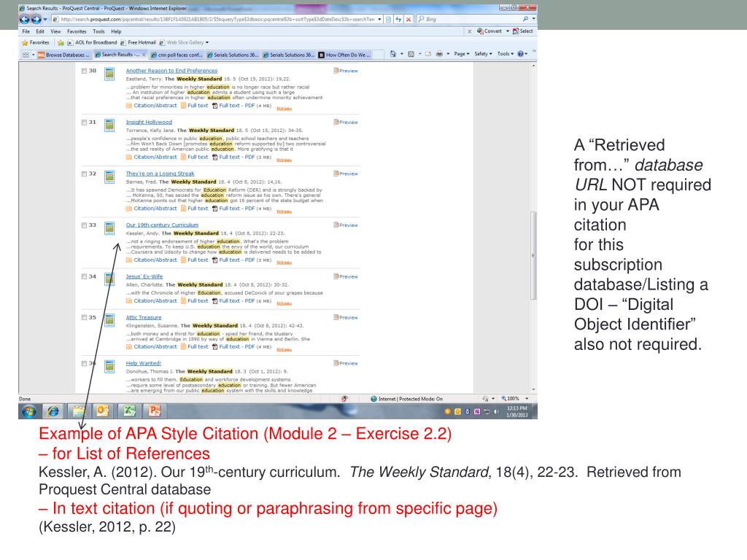Image resolution: width=747 pixels, height=560 pixels.
Task: Click the Convert toolbar button
Action: click(x=489, y=31)
